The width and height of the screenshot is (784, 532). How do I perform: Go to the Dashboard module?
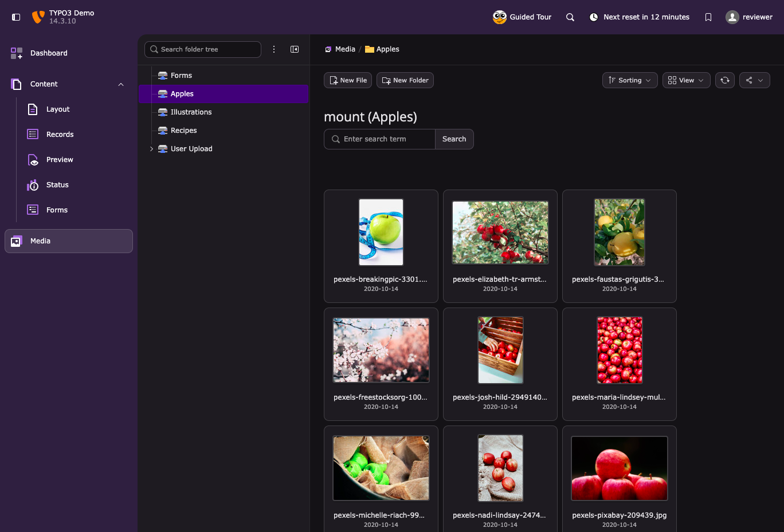[69, 53]
